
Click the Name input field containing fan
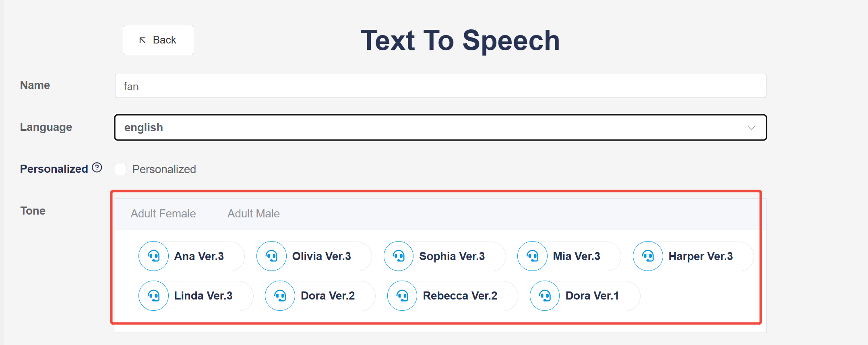point(440,86)
